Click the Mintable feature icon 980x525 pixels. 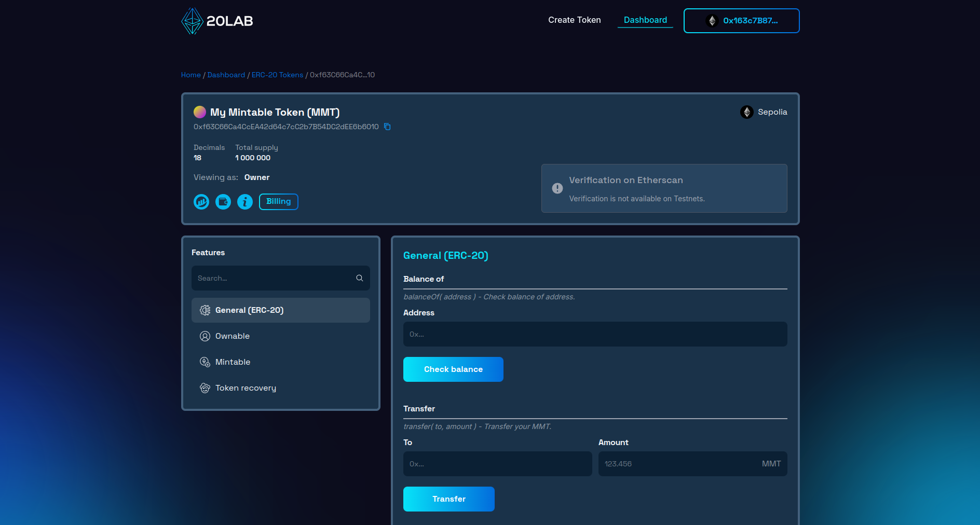(x=205, y=362)
